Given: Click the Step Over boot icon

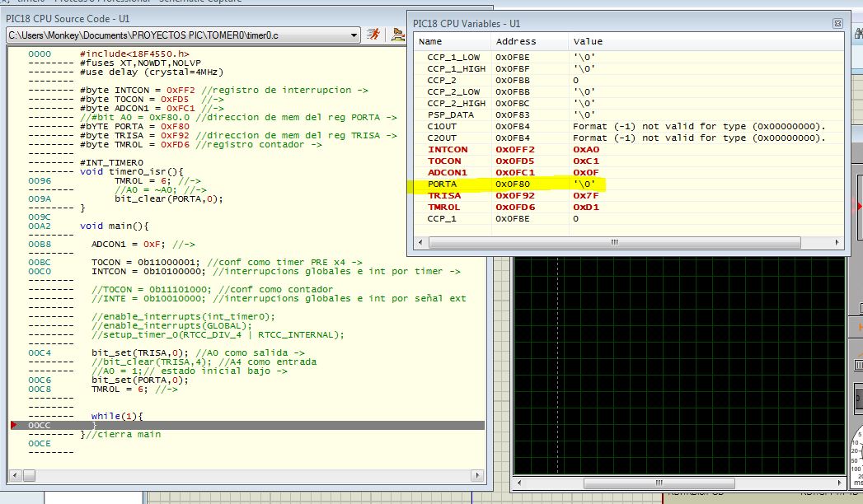Looking at the screenshot, I should tap(398, 35).
